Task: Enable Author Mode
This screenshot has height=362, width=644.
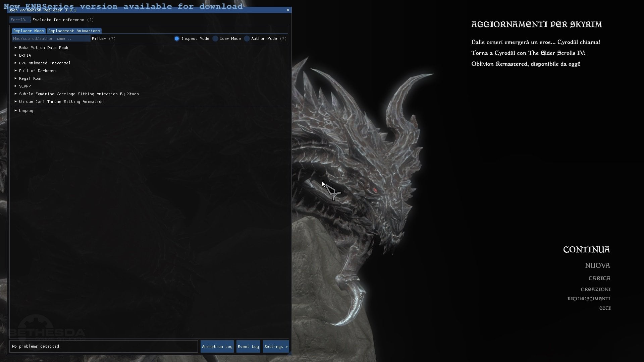Action: (x=247, y=39)
